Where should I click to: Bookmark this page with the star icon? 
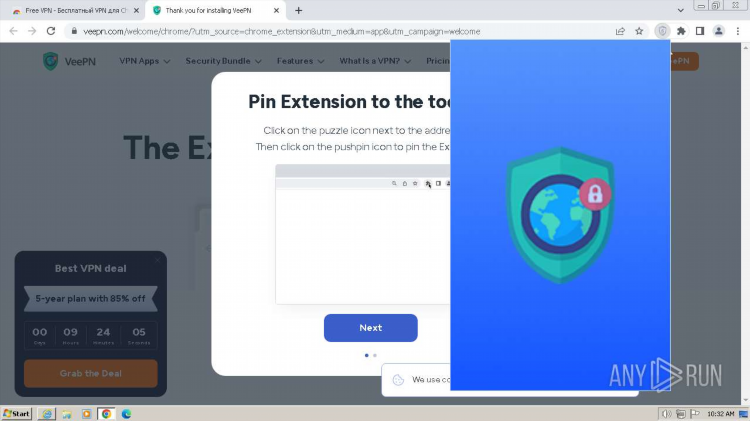(x=639, y=31)
